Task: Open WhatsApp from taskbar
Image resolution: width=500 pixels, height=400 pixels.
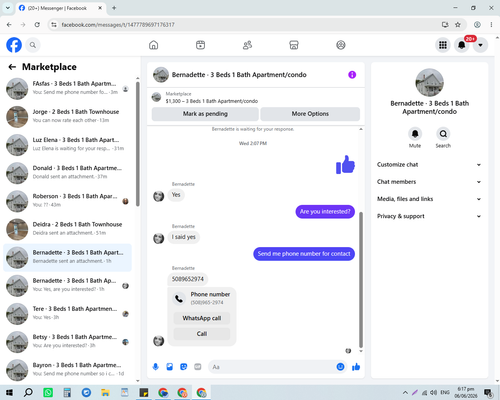Action: (x=48, y=393)
